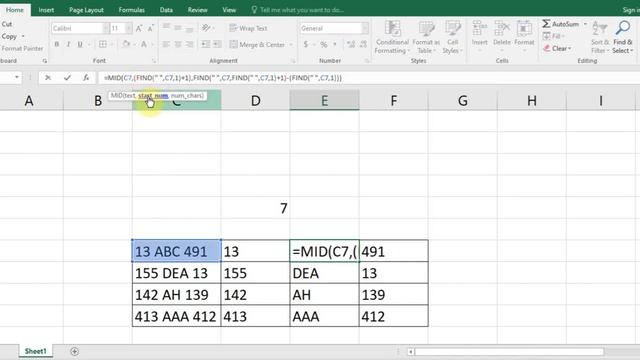Viewport: 640px width, 360px height.
Task: Open Format as Table gallery
Action: pos(426,38)
